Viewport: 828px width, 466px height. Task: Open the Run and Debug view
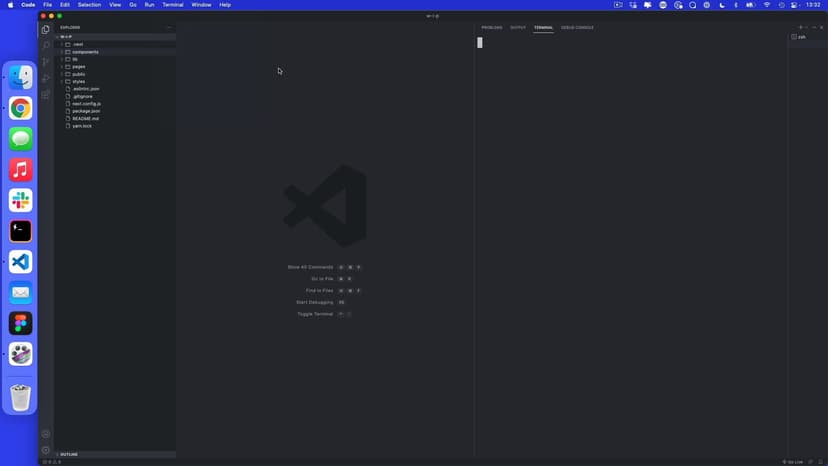(46, 78)
